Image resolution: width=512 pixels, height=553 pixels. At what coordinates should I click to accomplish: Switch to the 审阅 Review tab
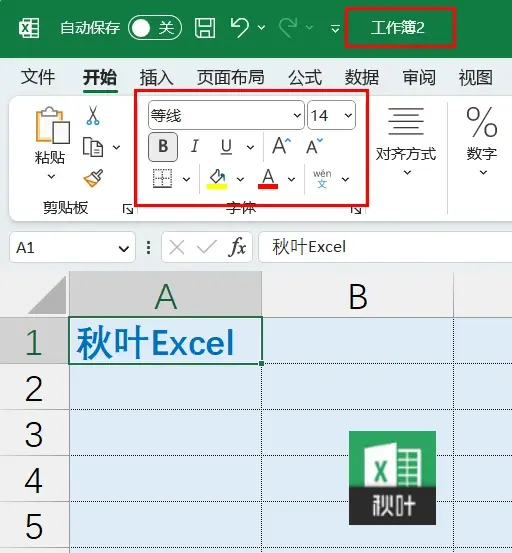pyautogui.click(x=419, y=77)
